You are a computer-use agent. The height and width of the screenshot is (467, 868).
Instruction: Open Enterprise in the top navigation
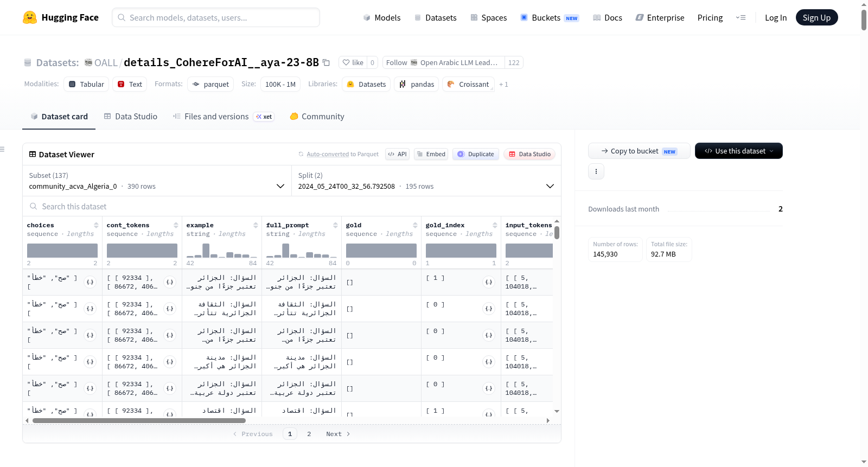(660, 17)
